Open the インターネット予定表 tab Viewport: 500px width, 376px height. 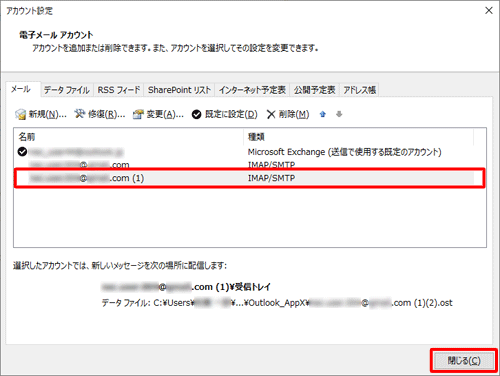[x=252, y=90]
